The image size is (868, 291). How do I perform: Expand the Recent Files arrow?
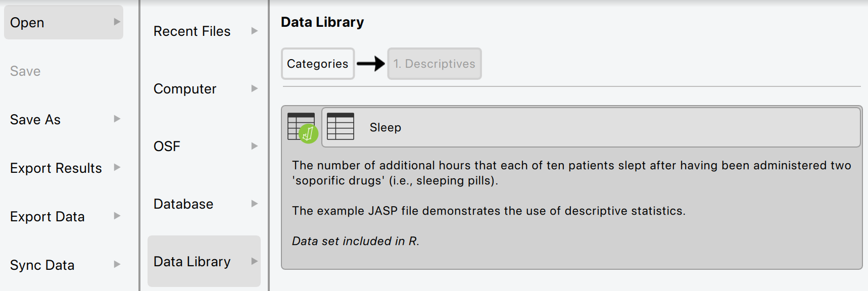[x=254, y=31]
